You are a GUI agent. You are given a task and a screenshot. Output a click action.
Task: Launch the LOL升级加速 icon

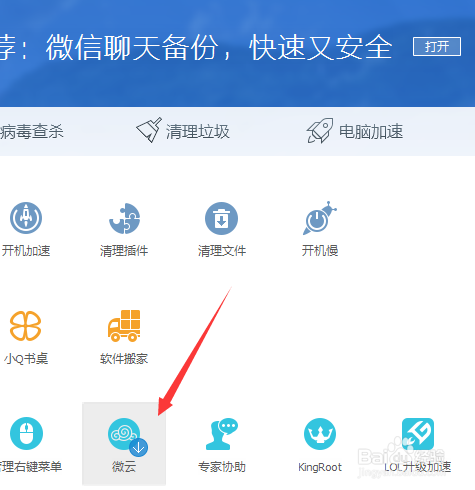(x=418, y=434)
